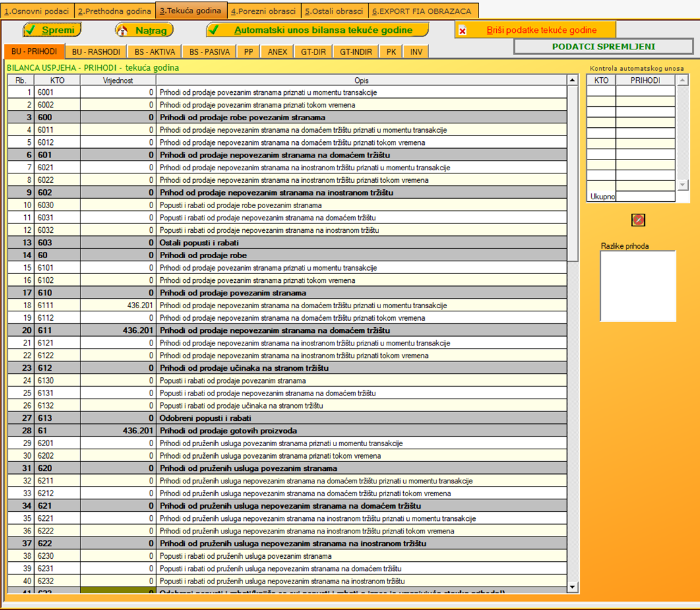Click Briši podatke tekuće godine
This screenshot has height=610, width=700.
[535, 30]
